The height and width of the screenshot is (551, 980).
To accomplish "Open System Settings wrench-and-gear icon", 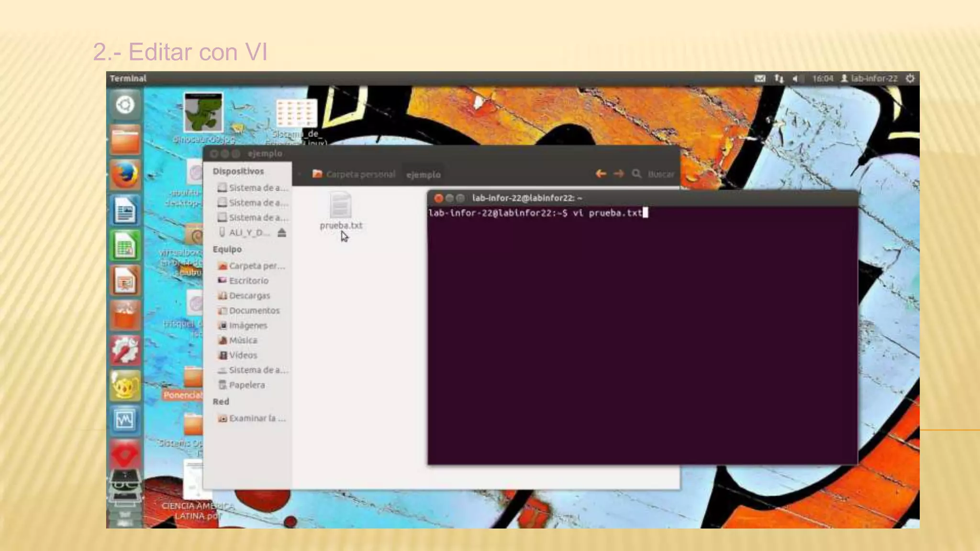I will pyautogui.click(x=125, y=351).
